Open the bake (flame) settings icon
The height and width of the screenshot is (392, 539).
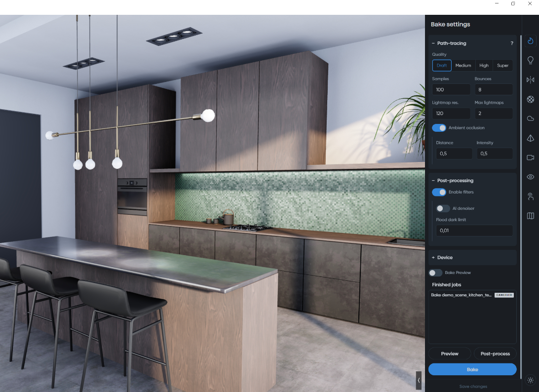click(531, 41)
